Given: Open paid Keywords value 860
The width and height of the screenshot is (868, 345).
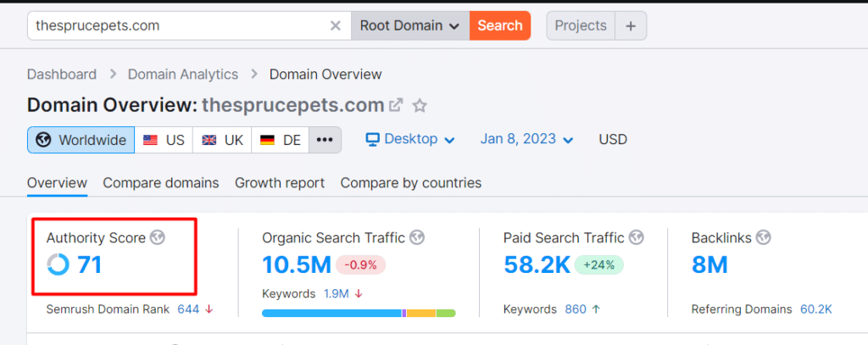Looking at the screenshot, I should pos(576,309).
